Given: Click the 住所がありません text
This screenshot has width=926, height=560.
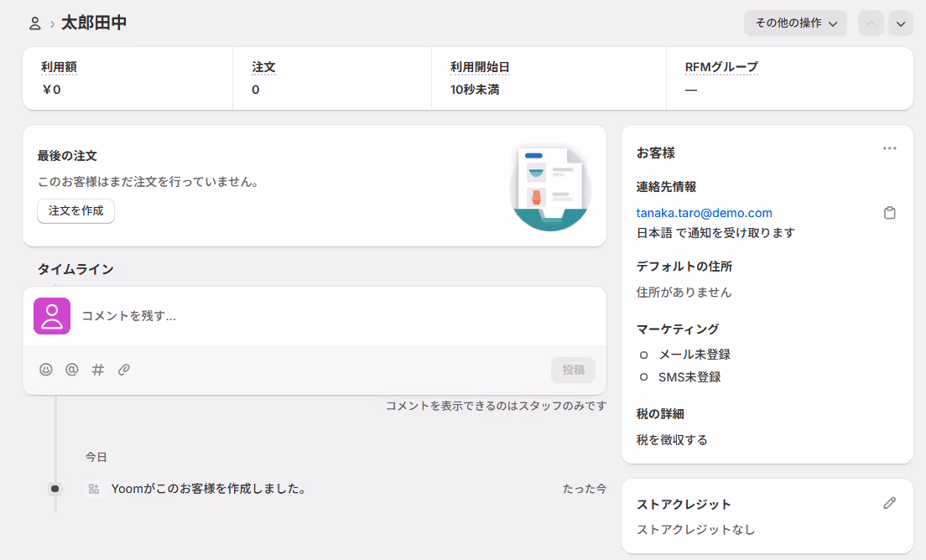Looking at the screenshot, I should [684, 292].
